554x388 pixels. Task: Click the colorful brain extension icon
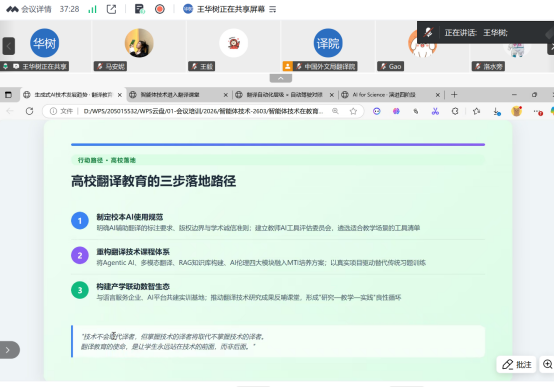(396, 111)
